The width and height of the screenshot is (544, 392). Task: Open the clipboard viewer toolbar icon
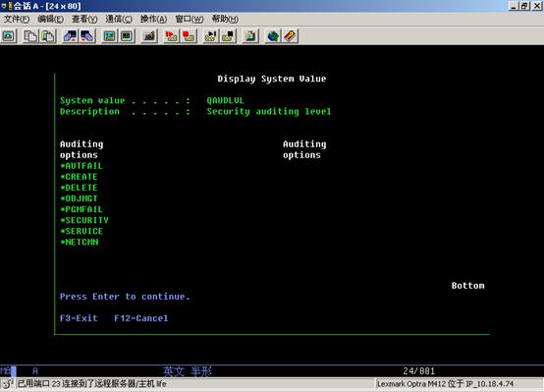coord(250,36)
